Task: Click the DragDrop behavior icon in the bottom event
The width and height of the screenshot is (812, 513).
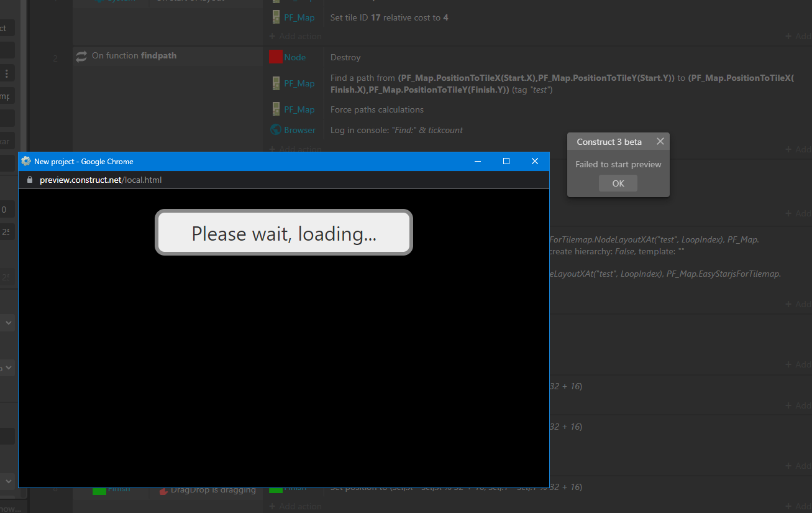Action: tap(164, 491)
